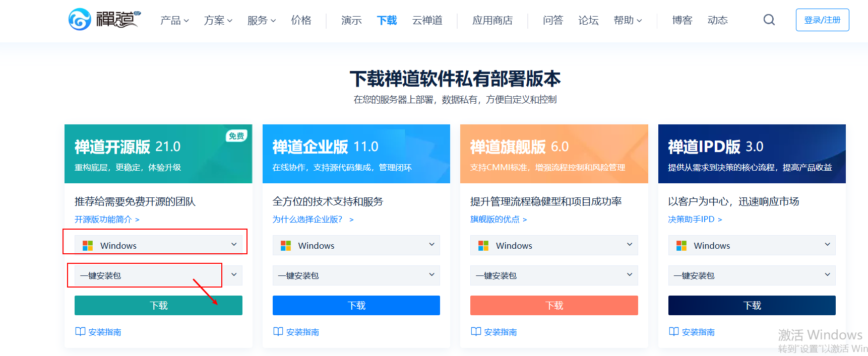This screenshot has height=356, width=868.
Task: Open the 博客 nav item
Action: (683, 20)
